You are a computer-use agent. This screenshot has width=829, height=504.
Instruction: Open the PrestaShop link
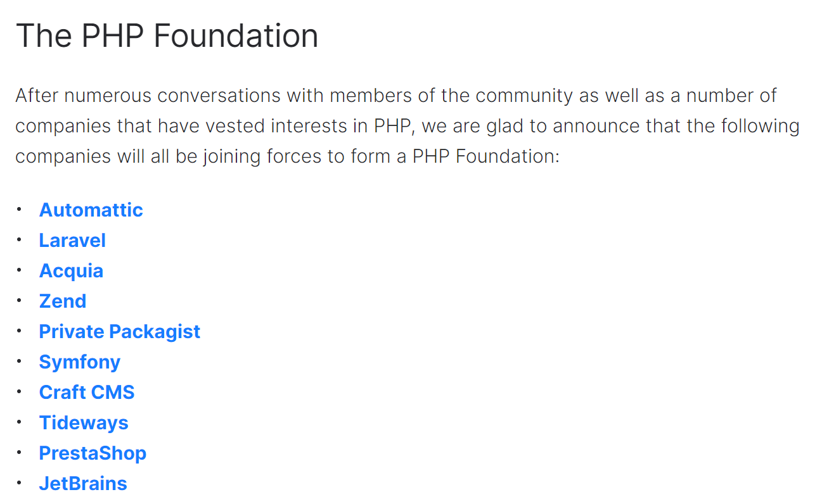(x=93, y=453)
